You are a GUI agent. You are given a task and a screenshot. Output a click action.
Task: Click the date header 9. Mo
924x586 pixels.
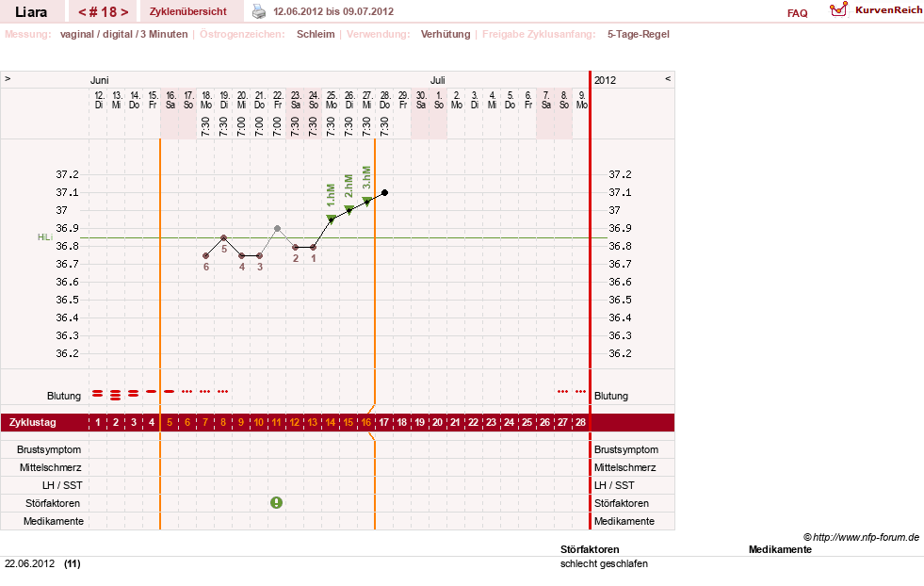click(582, 100)
